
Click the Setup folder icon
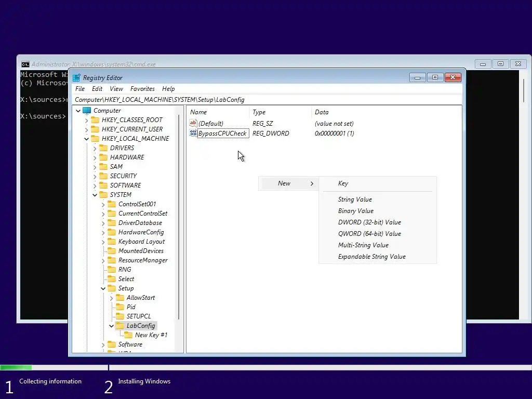point(112,288)
